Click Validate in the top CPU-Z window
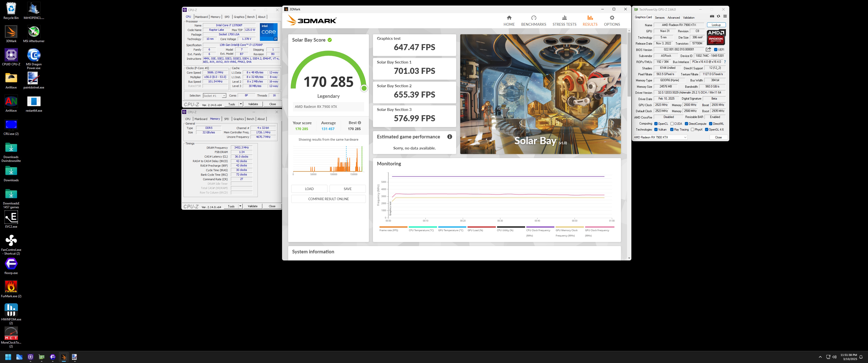868x363 pixels. (253, 104)
